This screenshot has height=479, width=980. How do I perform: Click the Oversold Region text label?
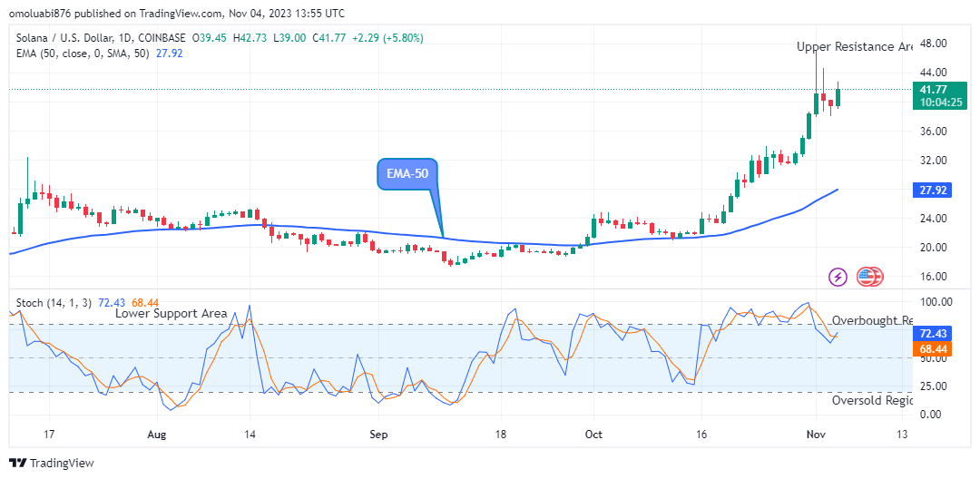872,400
